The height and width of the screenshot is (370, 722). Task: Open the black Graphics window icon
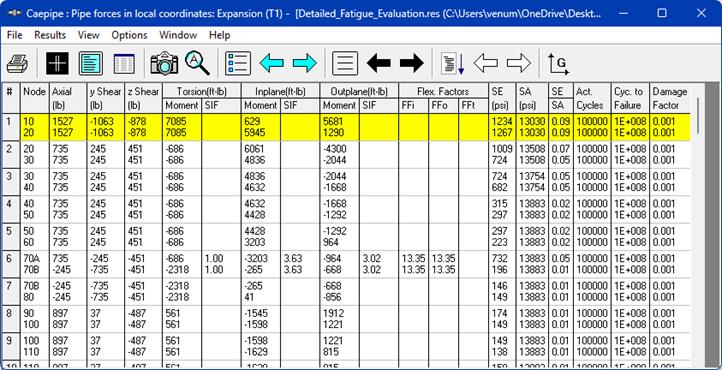pyautogui.click(x=58, y=63)
